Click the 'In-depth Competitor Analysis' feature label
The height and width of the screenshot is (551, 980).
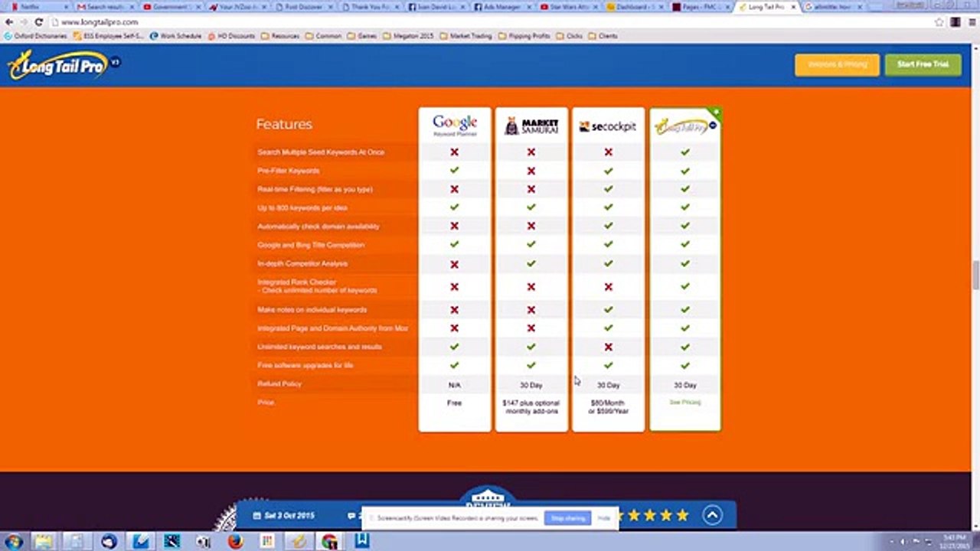[x=302, y=264]
